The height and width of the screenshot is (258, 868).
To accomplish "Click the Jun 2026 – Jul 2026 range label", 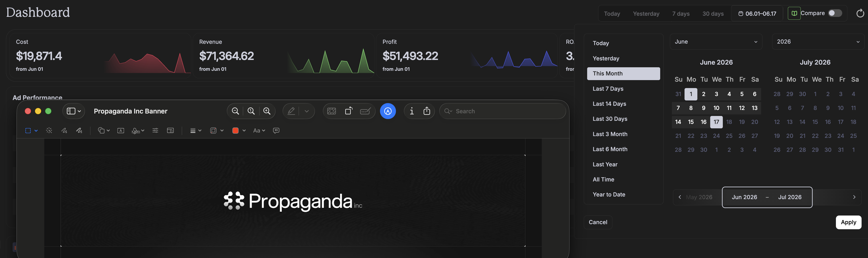I will point(767,197).
